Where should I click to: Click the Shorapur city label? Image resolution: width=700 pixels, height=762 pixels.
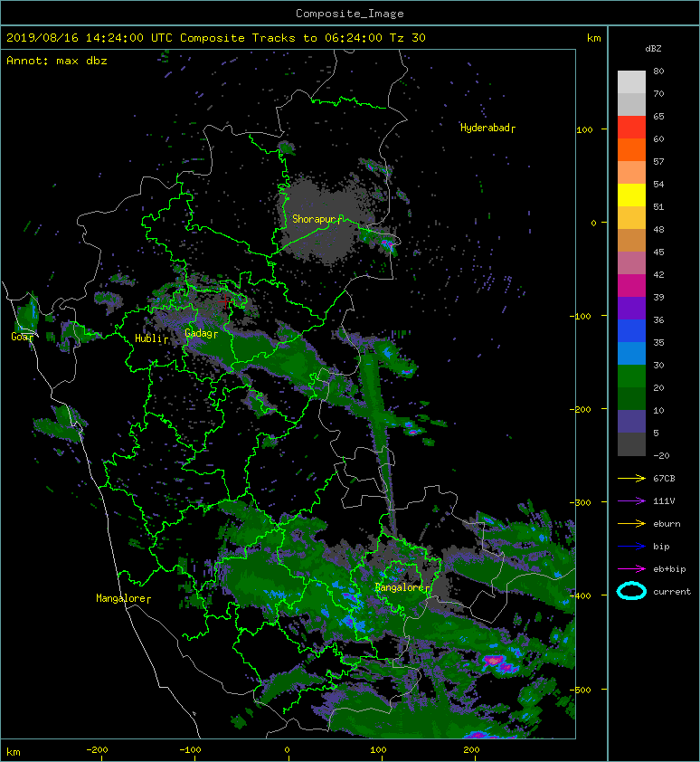[317, 219]
